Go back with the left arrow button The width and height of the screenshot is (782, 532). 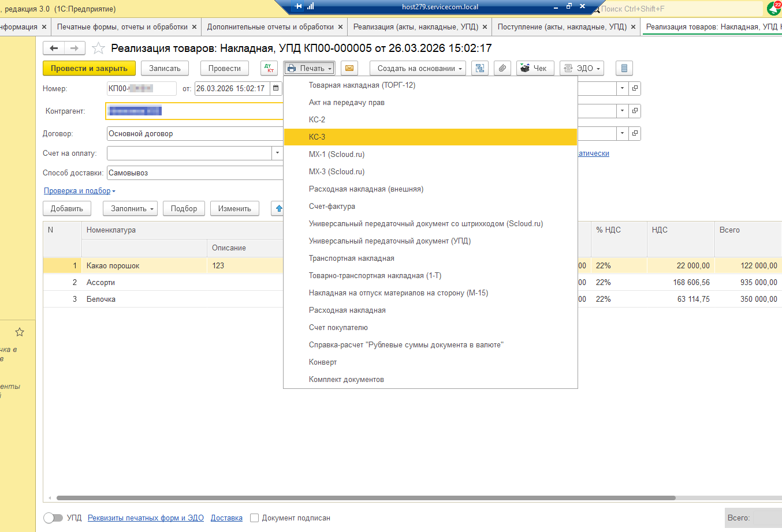(54, 48)
